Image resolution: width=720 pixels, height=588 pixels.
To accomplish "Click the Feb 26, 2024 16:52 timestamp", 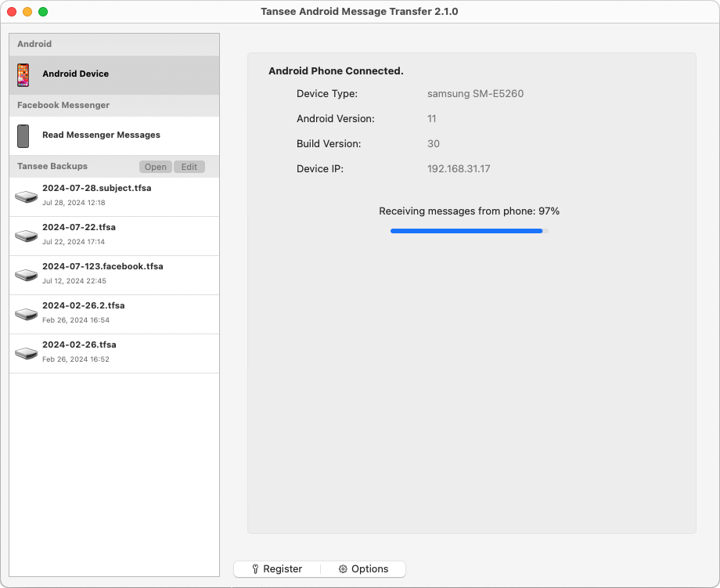I will 76,359.
